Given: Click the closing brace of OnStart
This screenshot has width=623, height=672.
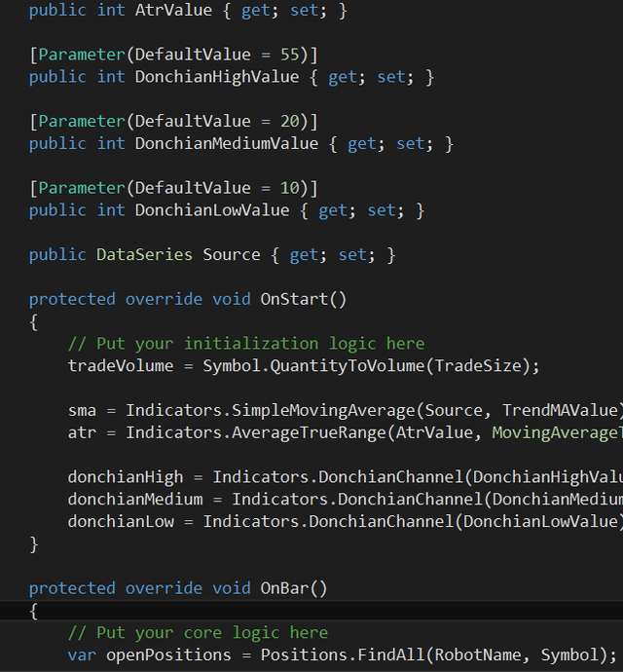Looking at the screenshot, I should (x=34, y=544).
